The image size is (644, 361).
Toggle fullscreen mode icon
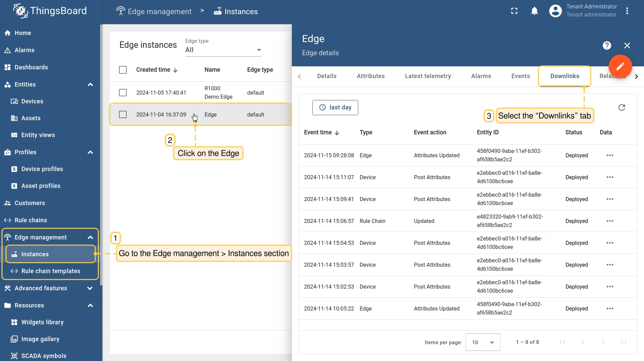[514, 11]
